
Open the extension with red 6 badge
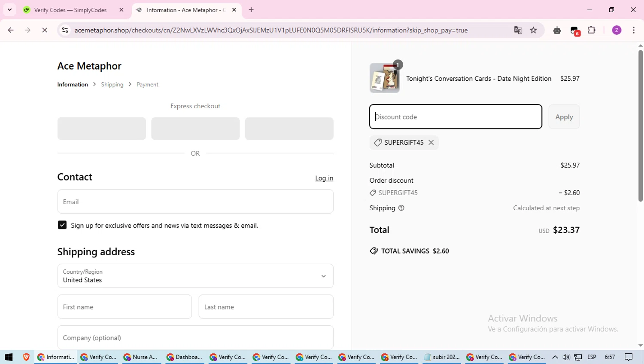(x=574, y=31)
